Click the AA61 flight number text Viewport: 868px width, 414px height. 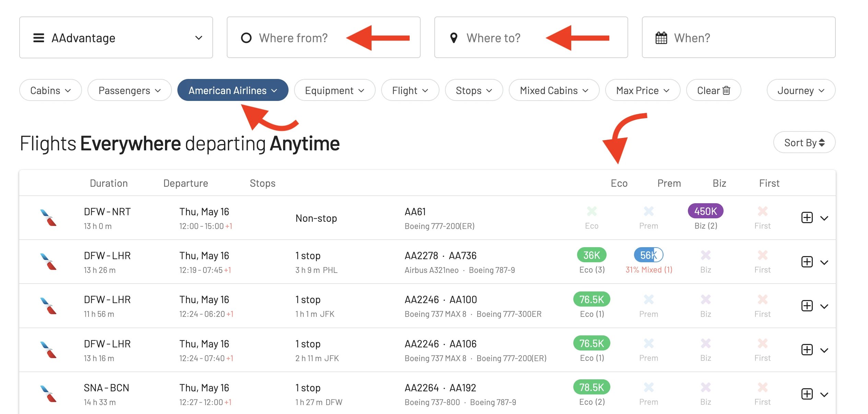[415, 211]
